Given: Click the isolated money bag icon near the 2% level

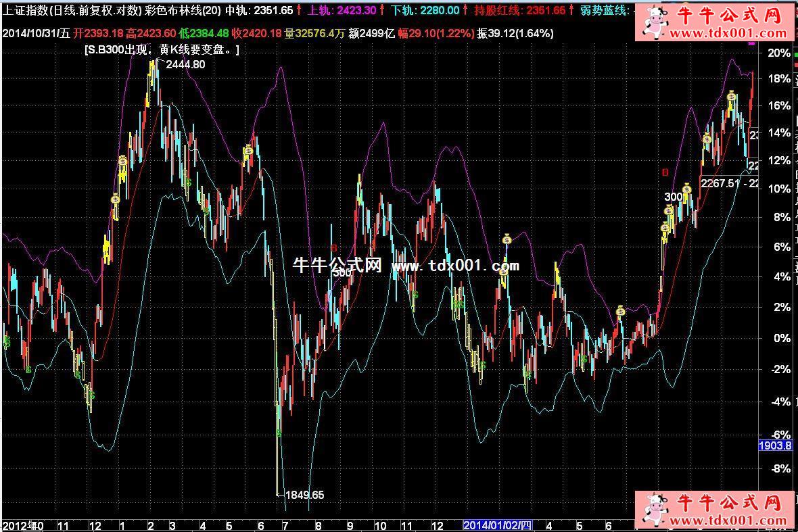Looking at the screenshot, I should (621, 311).
